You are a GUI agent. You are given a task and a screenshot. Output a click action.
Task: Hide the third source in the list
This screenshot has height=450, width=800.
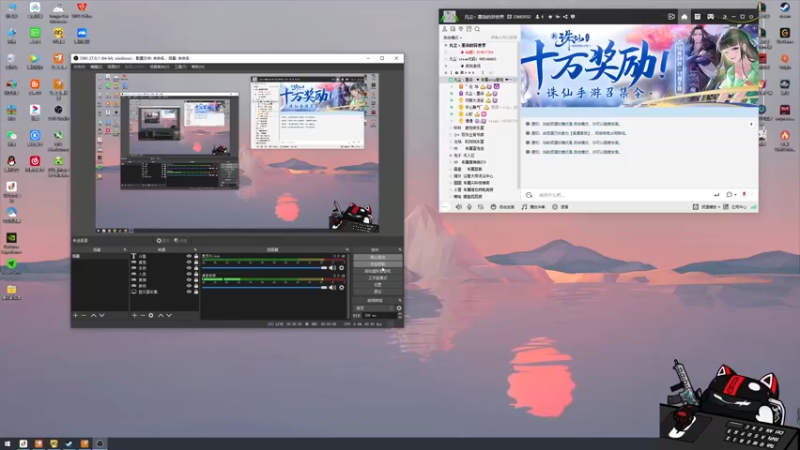click(x=189, y=268)
